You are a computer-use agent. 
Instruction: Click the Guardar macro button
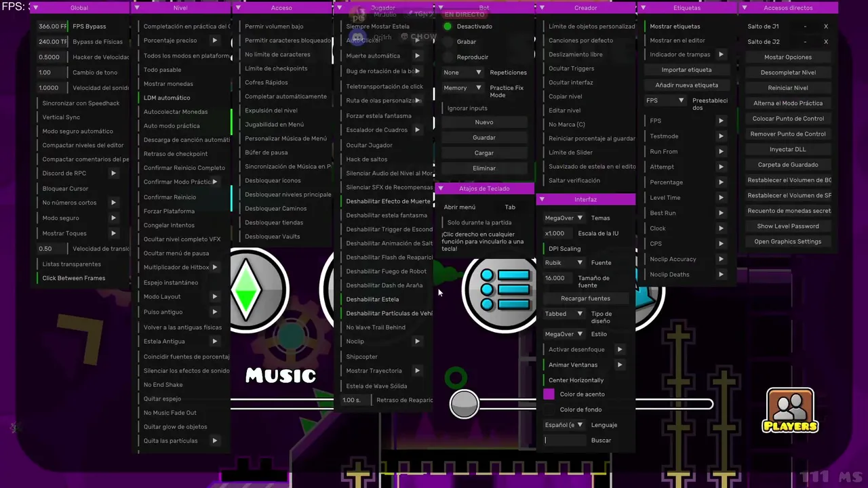tap(484, 138)
